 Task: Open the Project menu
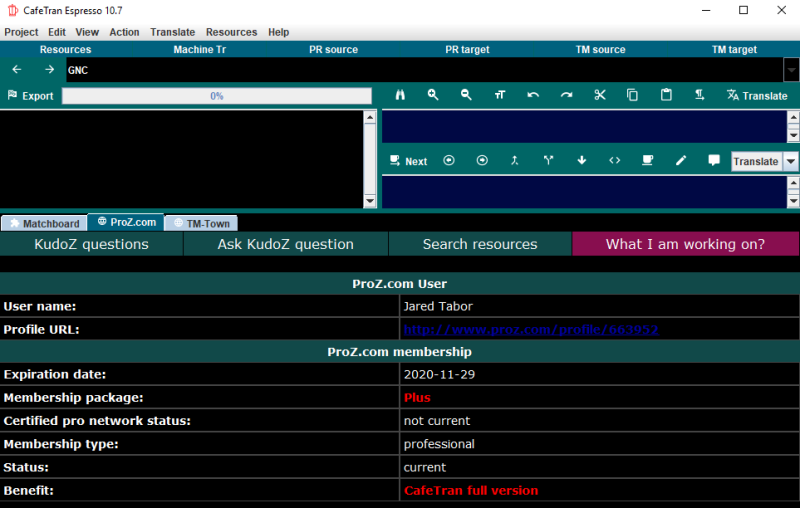tap(21, 32)
